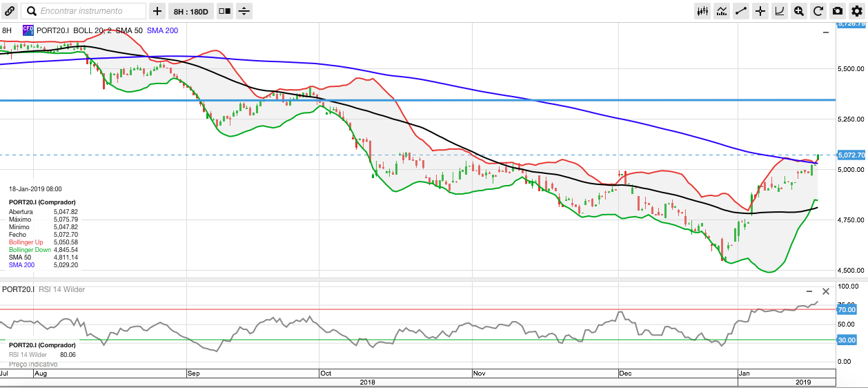Refresh the chart with reload icon

click(818, 11)
